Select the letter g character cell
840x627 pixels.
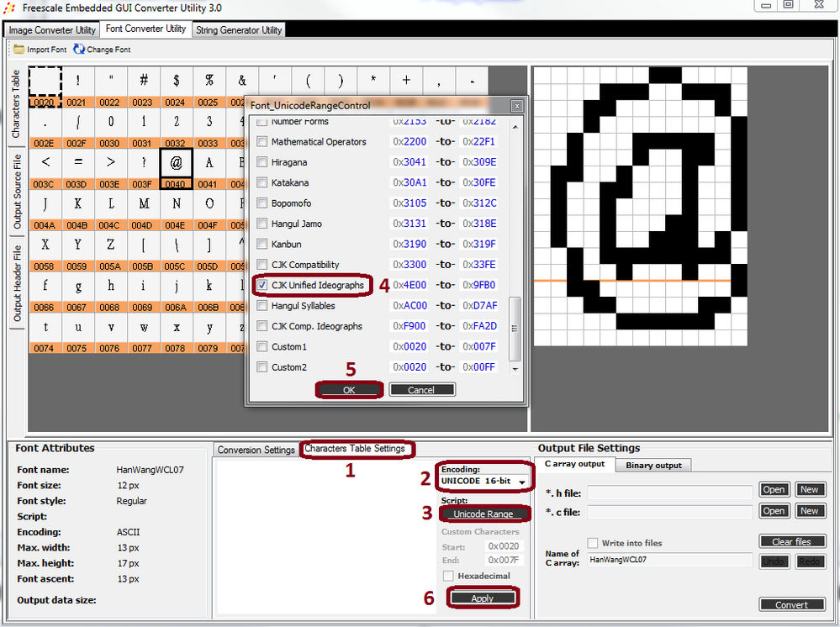(x=77, y=292)
